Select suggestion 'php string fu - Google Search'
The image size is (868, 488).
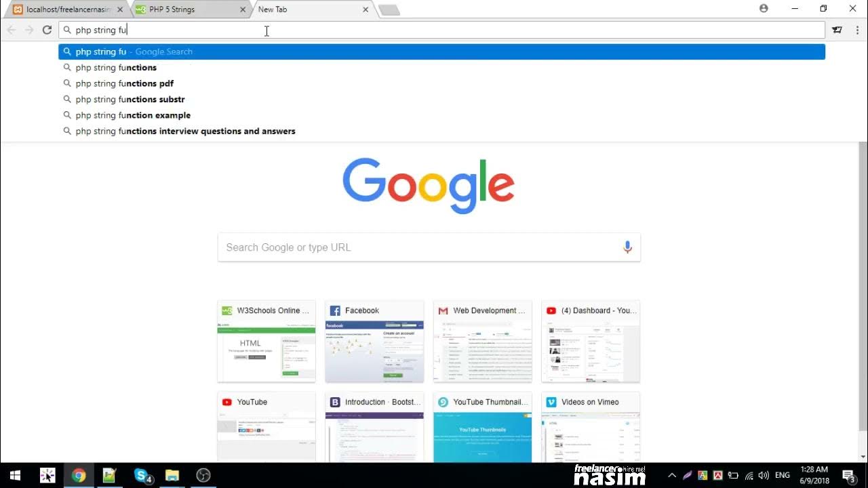coord(441,52)
